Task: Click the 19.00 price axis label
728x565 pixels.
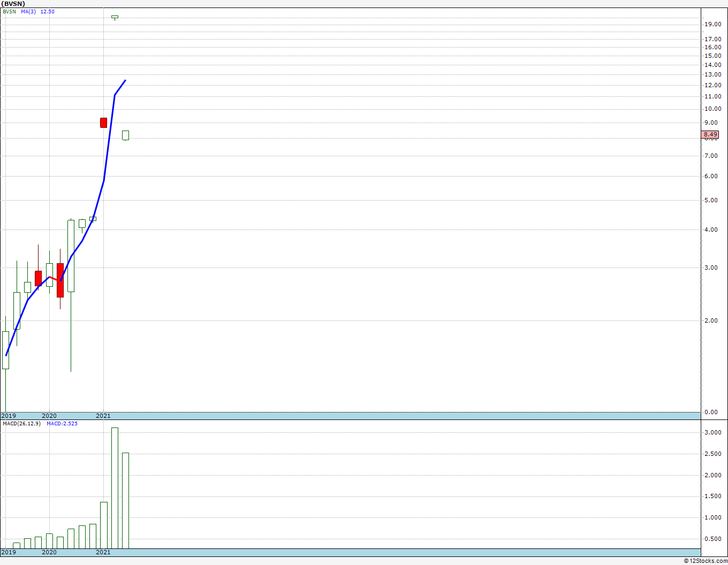Action: (712, 24)
